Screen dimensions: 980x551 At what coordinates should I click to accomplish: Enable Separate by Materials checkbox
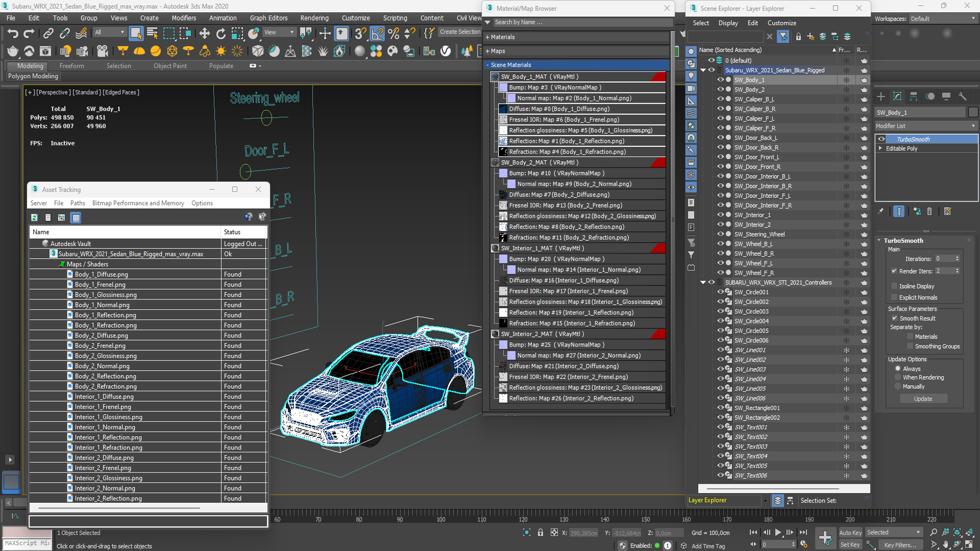click(910, 337)
